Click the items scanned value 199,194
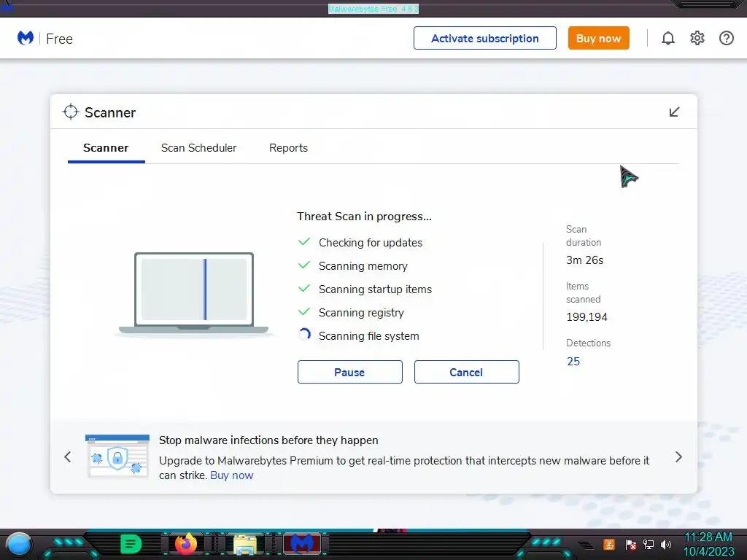The width and height of the screenshot is (747, 560). (587, 317)
